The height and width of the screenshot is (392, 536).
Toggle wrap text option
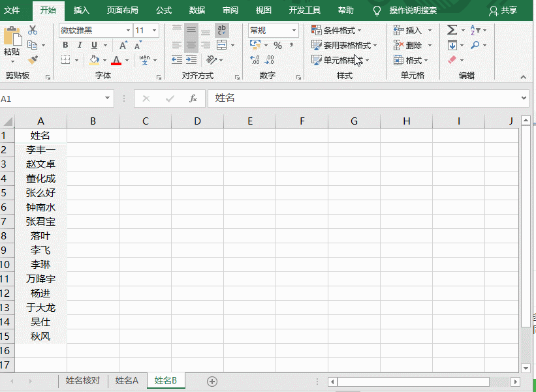click(x=222, y=30)
